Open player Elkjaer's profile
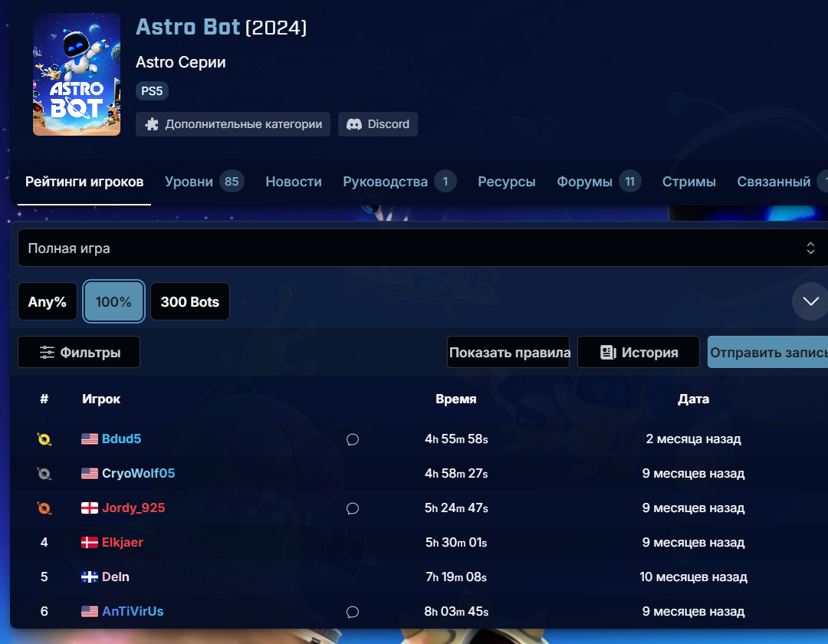828x644 pixels. [123, 542]
